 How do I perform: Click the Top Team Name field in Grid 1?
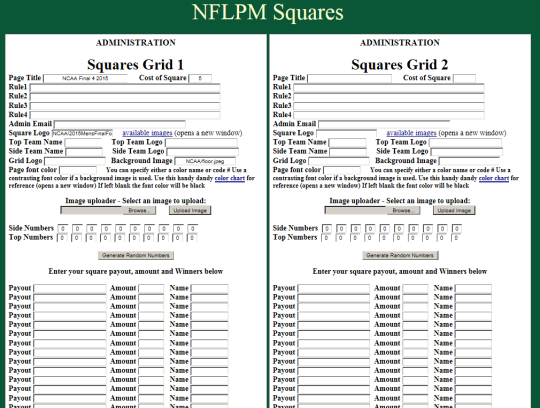83,143
